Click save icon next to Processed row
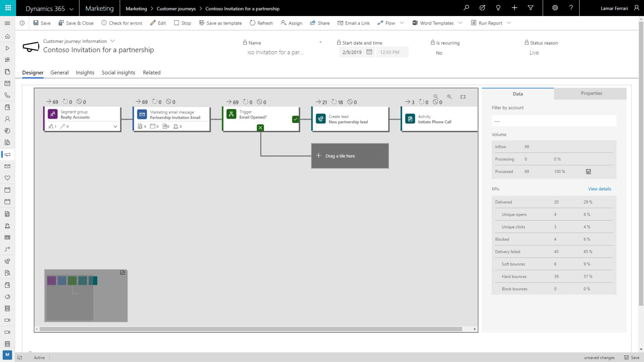Screen dimensions: 644x362 pyautogui.click(x=588, y=171)
